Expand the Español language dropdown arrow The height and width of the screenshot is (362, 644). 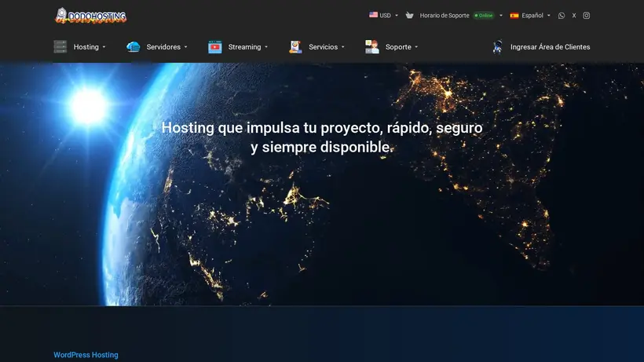(549, 16)
